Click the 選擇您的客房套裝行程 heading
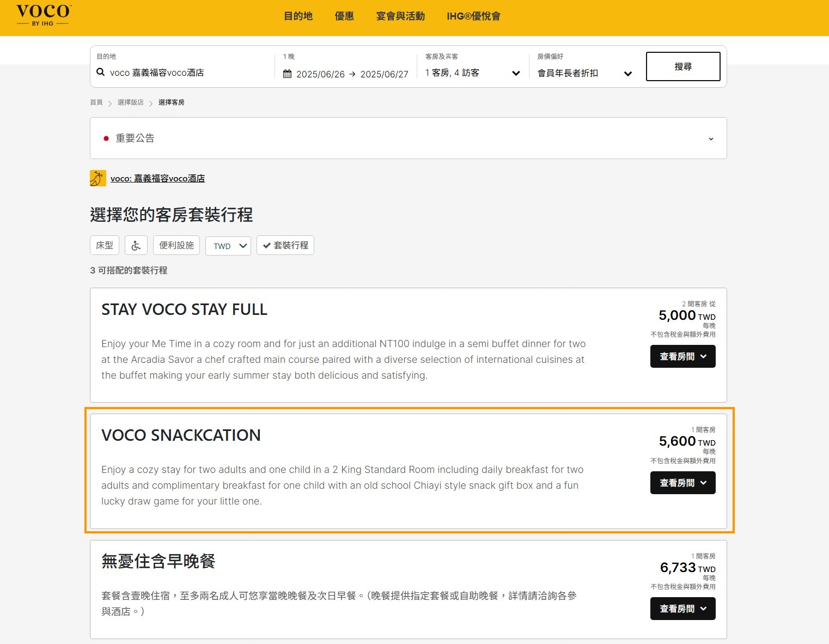Screen dimensions: 829x644 tap(172, 215)
